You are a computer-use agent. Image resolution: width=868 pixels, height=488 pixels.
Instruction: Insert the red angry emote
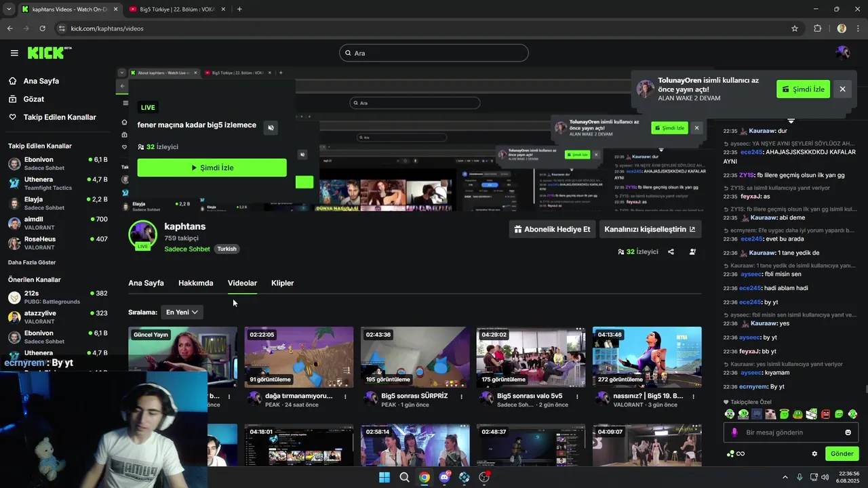pos(825,414)
